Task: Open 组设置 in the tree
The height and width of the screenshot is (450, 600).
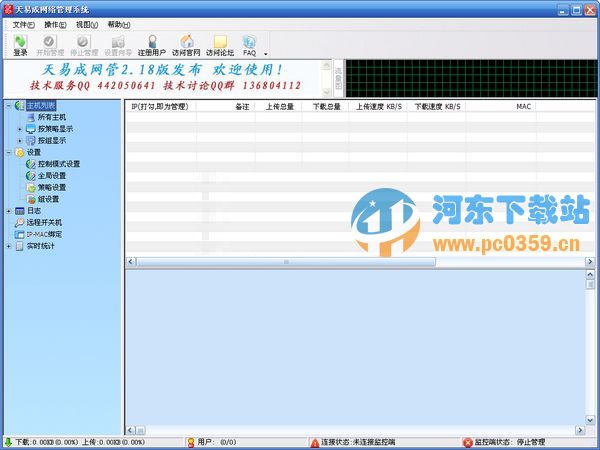Action: pyautogui.click(x=48, y=199)
